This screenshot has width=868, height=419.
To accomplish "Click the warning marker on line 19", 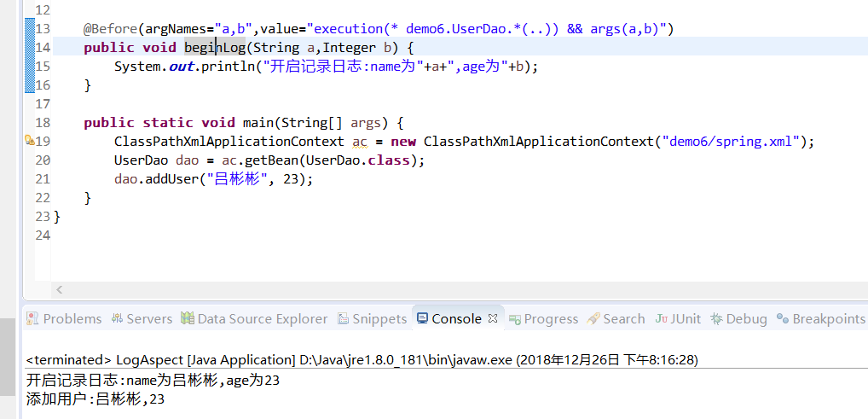I will tap(30, 141).
